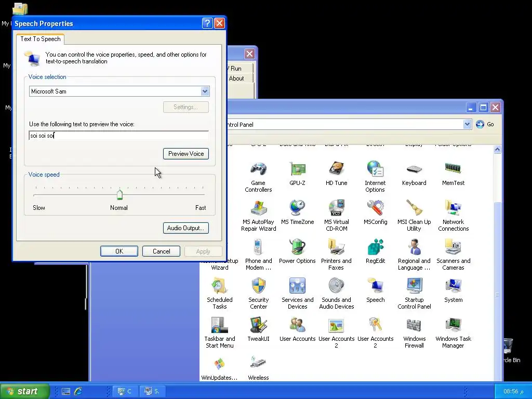532x399 pixels.
Task: Launch TweakUI
Action: (258, 329)
